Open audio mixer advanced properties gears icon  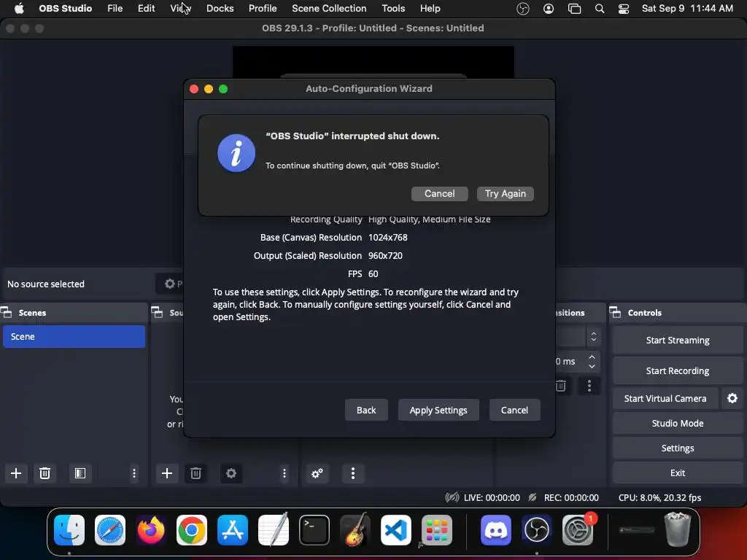pyautogui.click(x=317, y=473)
